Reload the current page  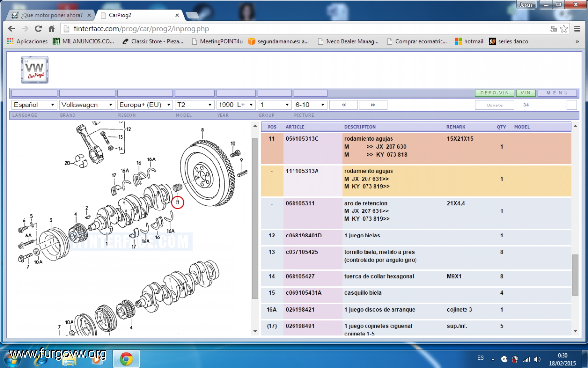click(x=38, y=28)
